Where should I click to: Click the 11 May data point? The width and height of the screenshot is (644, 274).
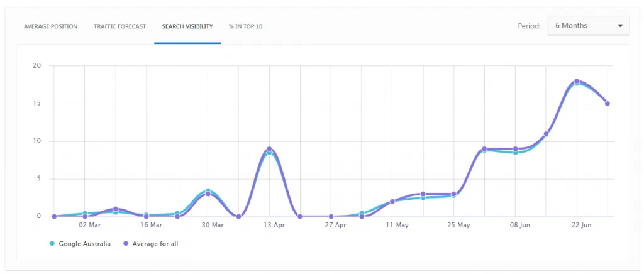pos(392,201)
